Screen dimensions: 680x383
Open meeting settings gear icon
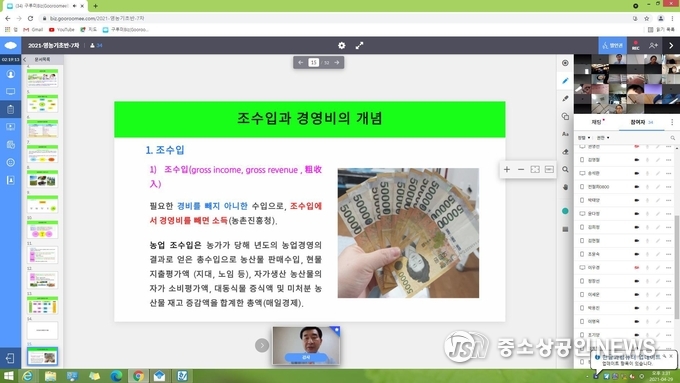tap(342, 45)
